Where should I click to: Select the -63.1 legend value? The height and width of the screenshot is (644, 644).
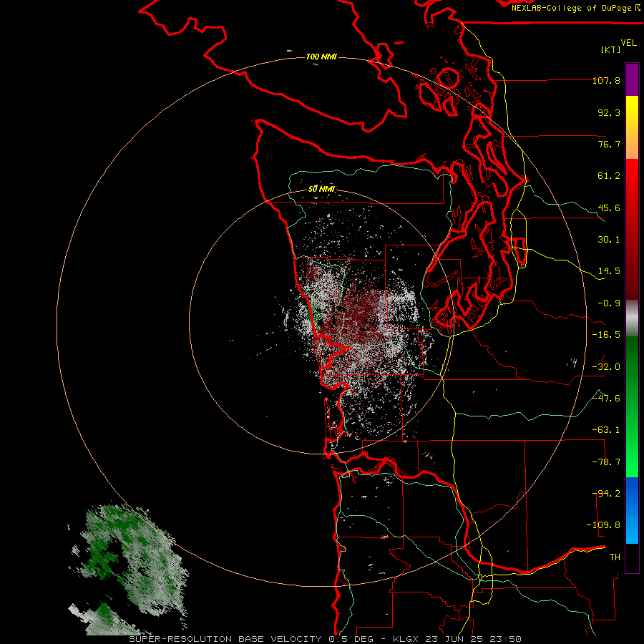[606, 430]
